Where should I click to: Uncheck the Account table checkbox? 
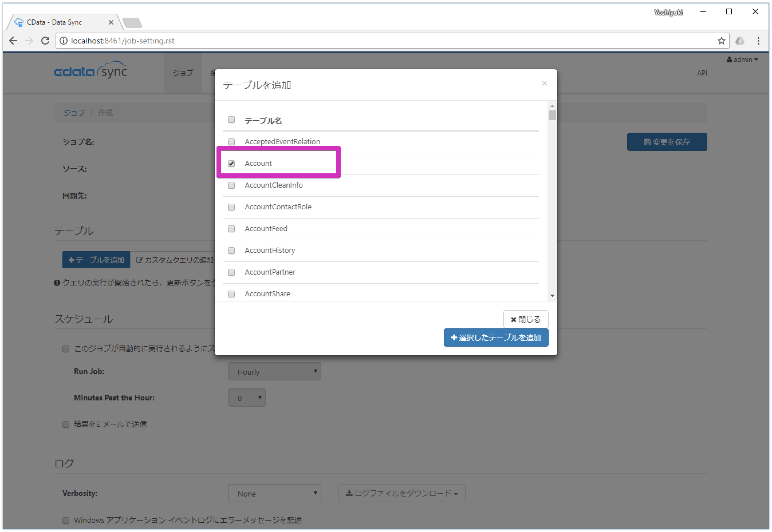[231, 163]
